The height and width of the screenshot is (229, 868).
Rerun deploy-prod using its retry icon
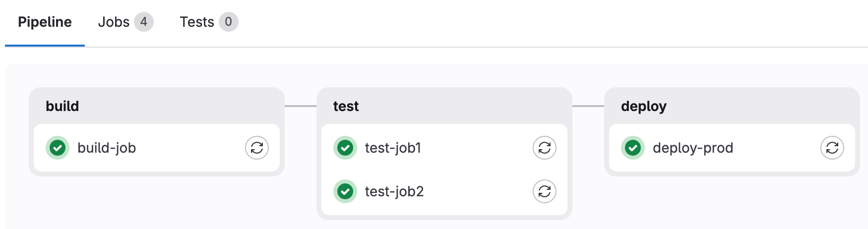832,148
